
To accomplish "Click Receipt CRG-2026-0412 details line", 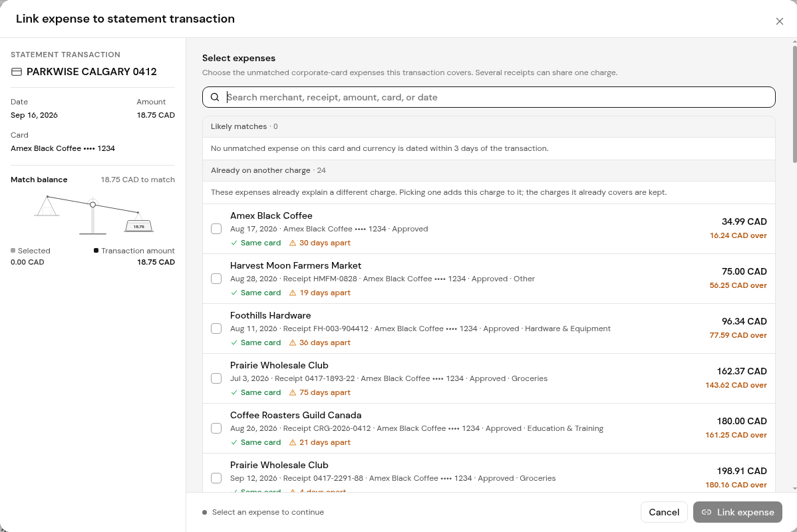I will 416,428.
